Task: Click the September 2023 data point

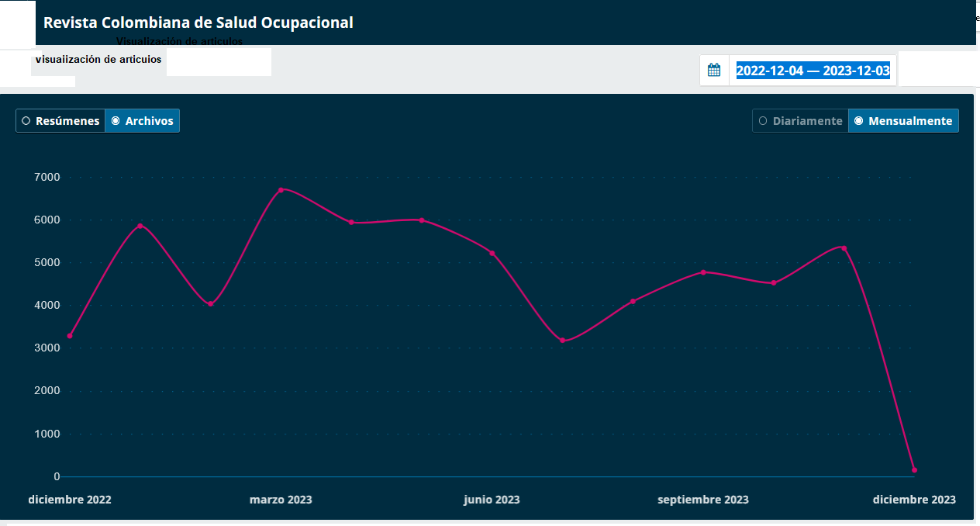Action: pyautogui.click(x=703, y=272)
